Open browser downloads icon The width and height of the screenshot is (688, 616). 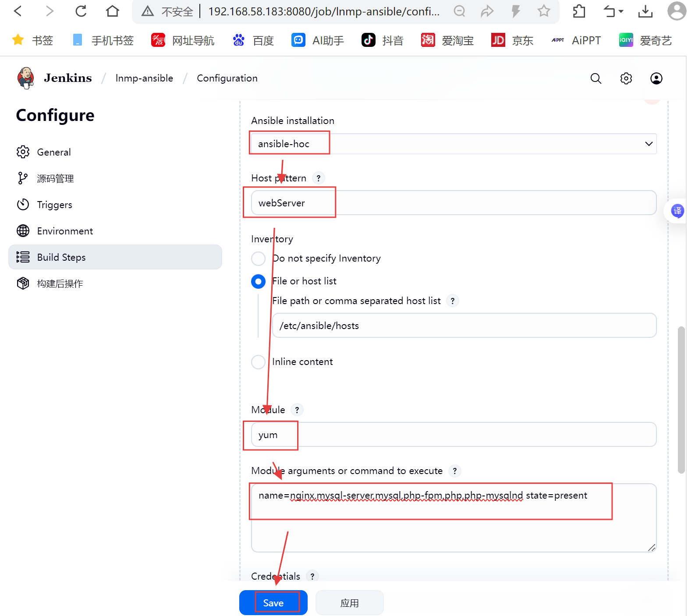tap(645, 11)
